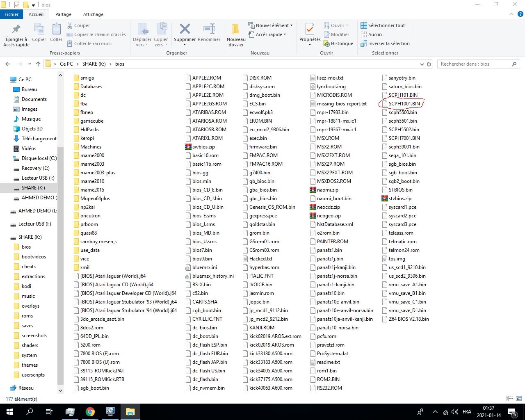Select Téléchargements in the navigation pane
525x420 pixels.
coord(35,139)
